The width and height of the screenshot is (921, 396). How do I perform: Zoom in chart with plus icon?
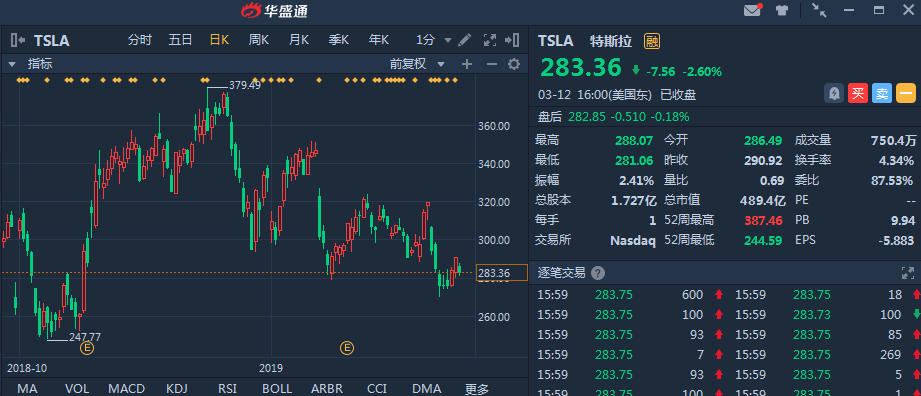coord(467,64)
